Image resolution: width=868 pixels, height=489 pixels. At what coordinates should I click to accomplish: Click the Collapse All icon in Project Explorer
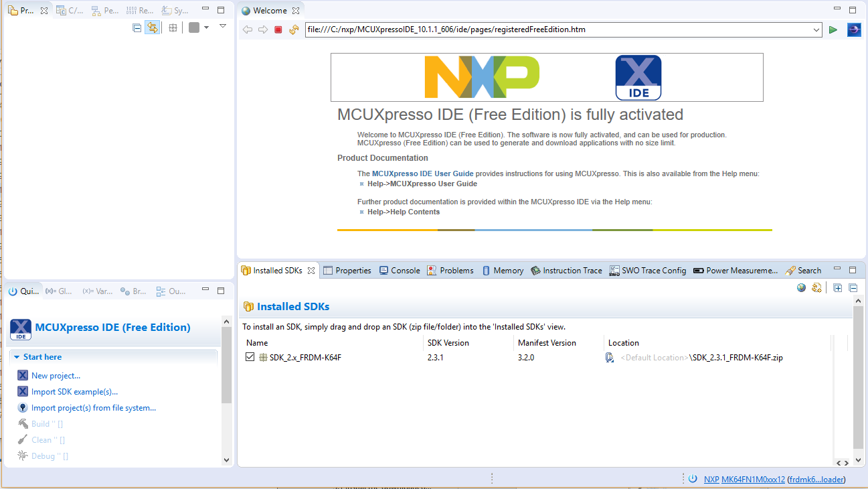coord(137,27)
